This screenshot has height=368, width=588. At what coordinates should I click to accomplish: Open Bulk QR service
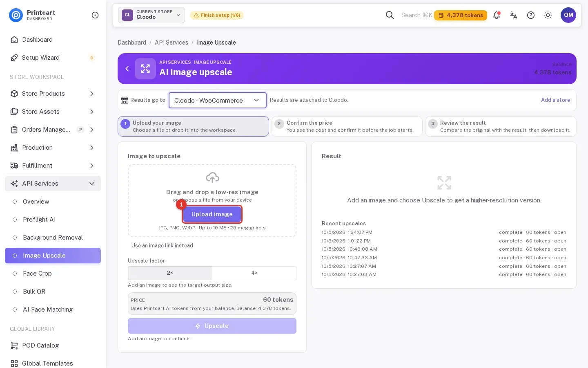(53, 292)
